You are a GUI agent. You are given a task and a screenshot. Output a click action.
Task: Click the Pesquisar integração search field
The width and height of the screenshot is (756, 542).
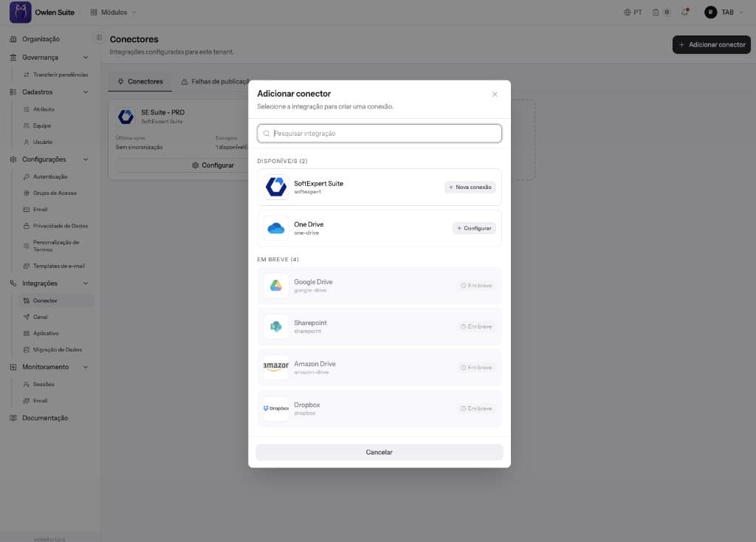379,134
